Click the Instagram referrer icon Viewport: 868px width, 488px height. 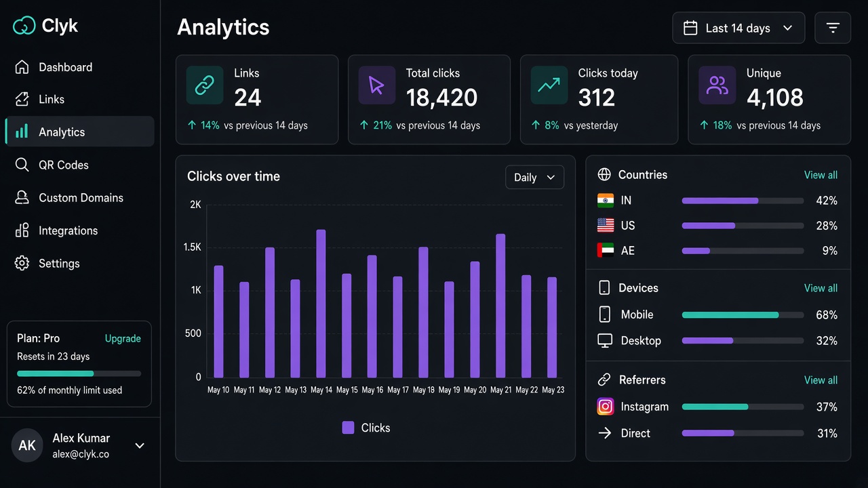(x=606, y=407)
